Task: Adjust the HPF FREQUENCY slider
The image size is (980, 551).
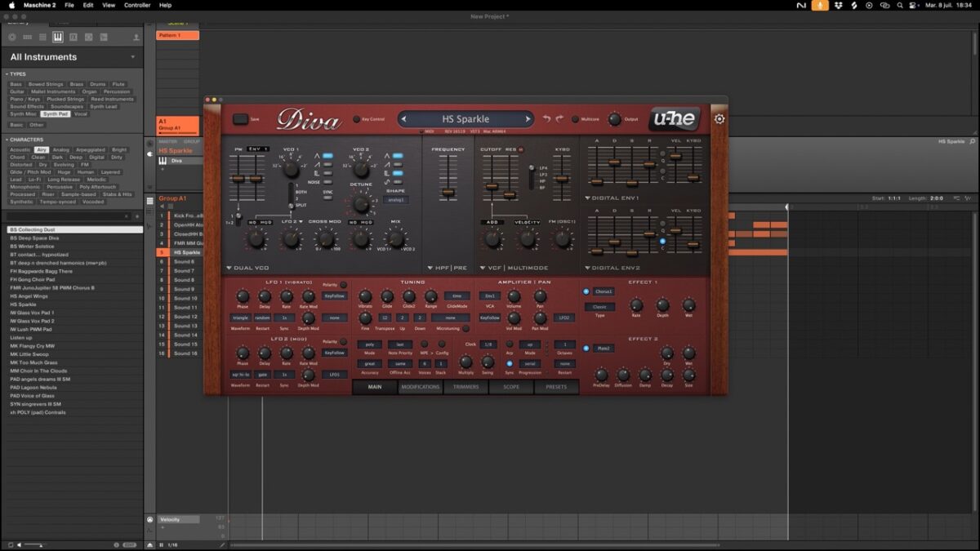Action: pyautogui.click(x=448, y=193)
